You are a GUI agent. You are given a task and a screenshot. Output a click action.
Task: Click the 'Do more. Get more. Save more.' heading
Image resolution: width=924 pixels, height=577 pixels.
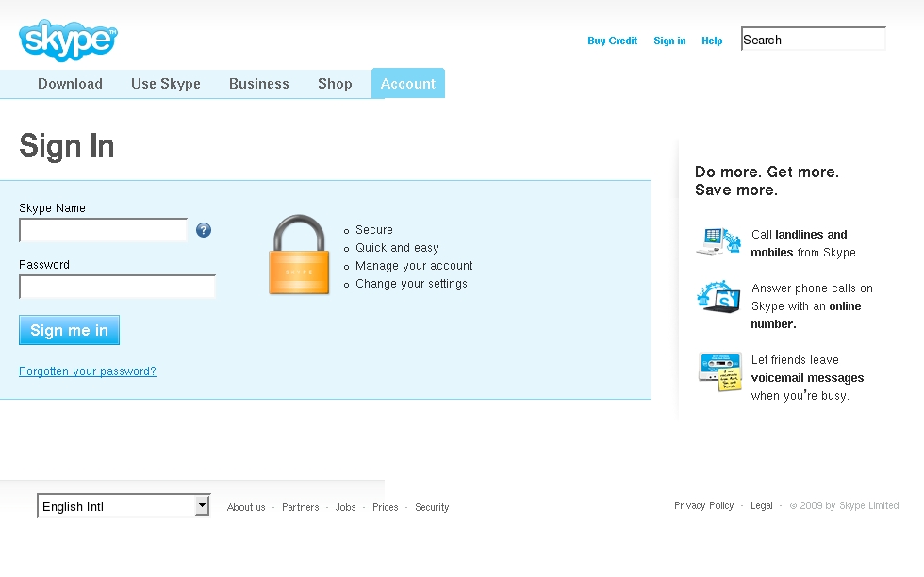pyautogui.click(x=767, y=181)
